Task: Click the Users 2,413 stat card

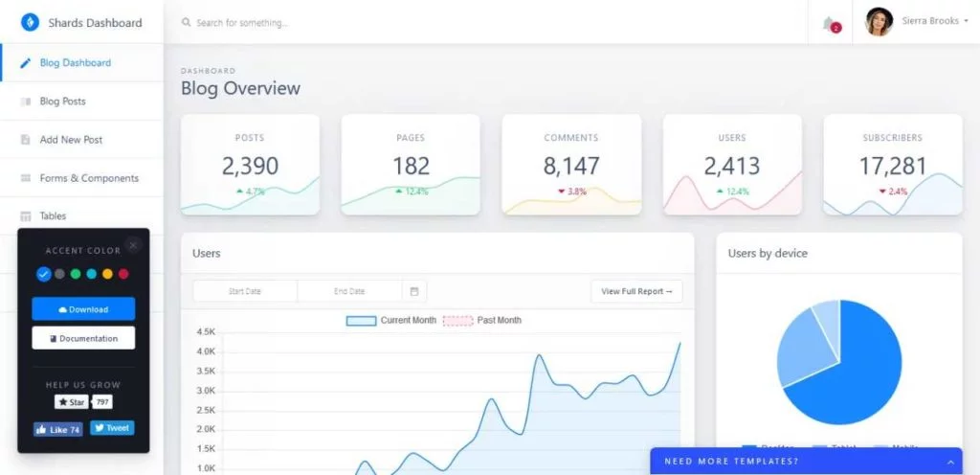Action: point(732,165)
